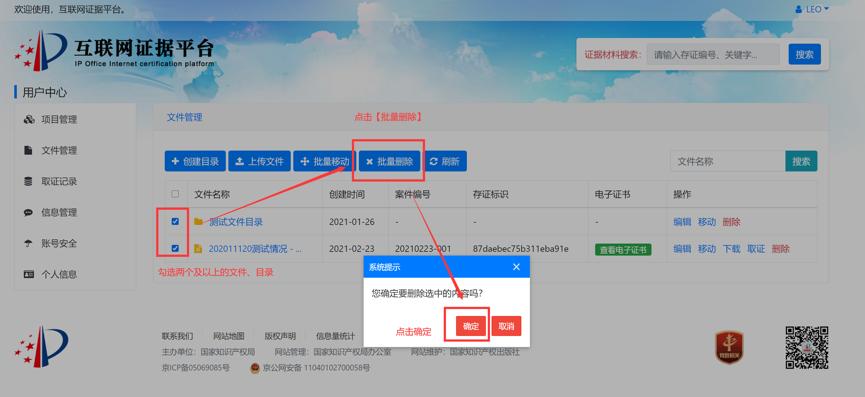Click the 创建目录 button
This screenshot has height=397, width=865.
click(195, 162)
